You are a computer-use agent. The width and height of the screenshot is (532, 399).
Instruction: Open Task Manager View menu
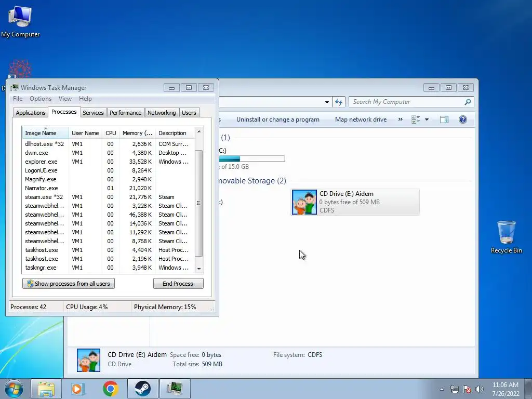(x=65, y=99)
